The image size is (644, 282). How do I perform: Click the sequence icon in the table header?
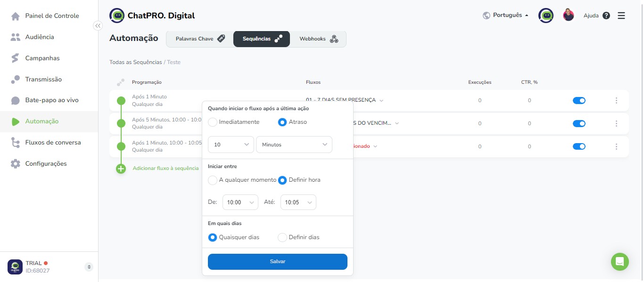tap(121, 82)
